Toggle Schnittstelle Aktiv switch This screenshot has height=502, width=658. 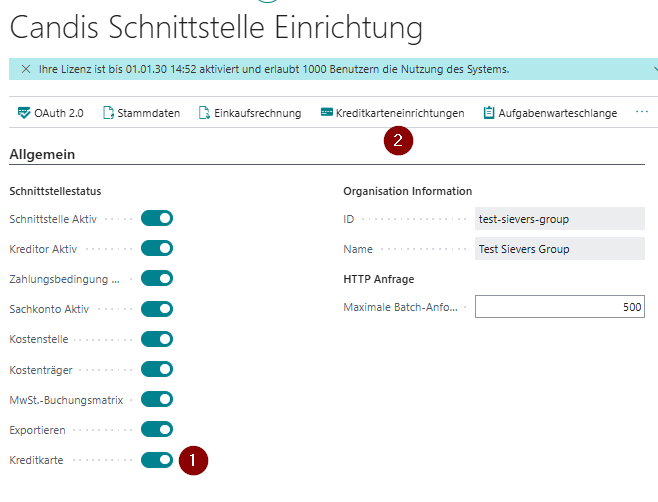157,218
